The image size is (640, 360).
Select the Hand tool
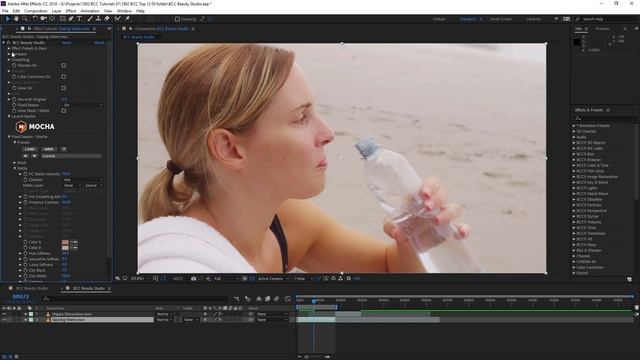point(16,19)
